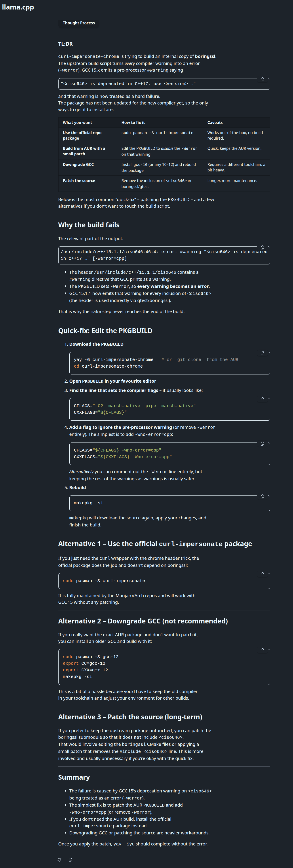Viewport: 293px width, 868px height.
Task: Click the "What you want" table header
Action: tap(77, 123)
